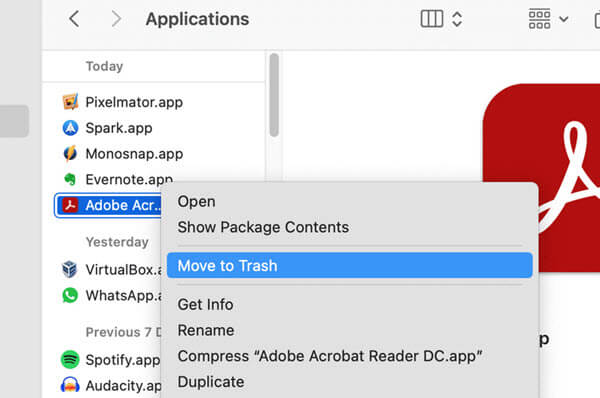Click the VirtualBox cube icon
600x398 pixels.
click(70, 269)
